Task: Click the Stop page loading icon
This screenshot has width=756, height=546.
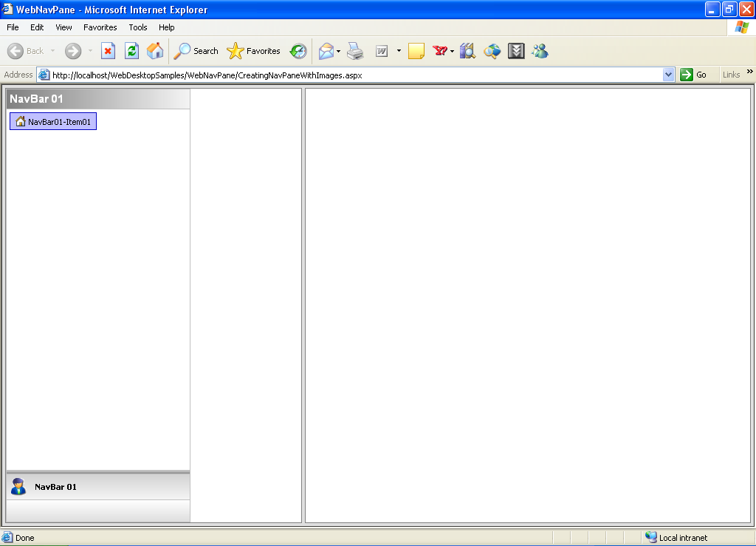Action: click(x=108, y=51)
